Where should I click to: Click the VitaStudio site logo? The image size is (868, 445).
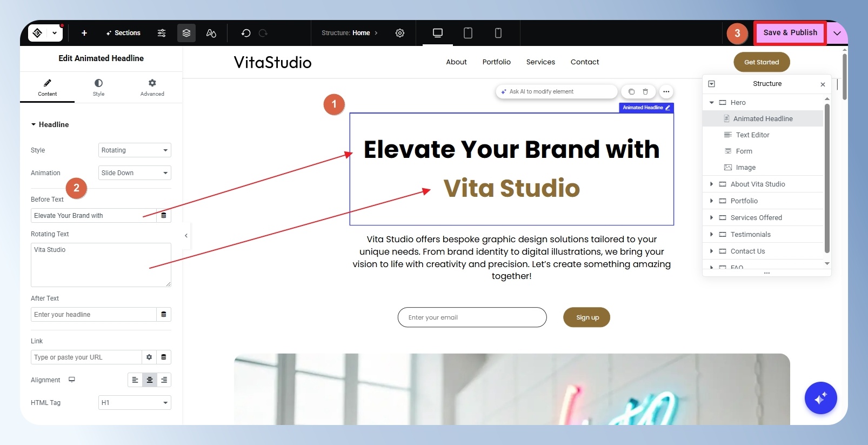(272, 62)
